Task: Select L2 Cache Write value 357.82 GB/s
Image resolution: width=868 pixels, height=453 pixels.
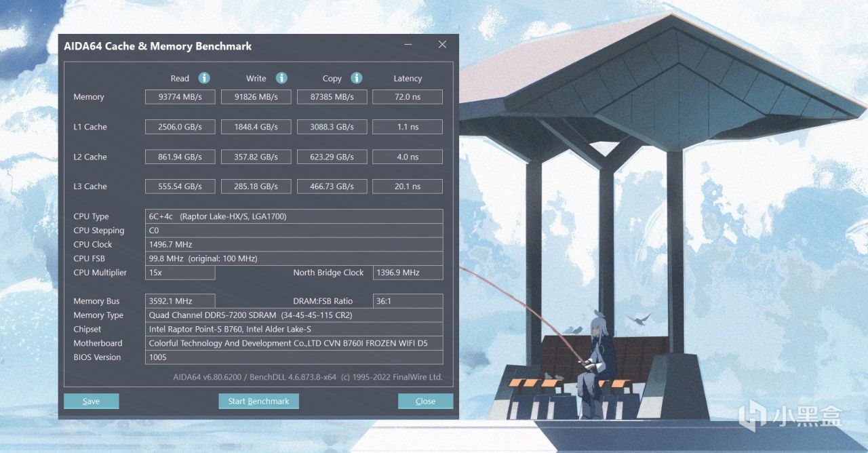Action: [256, 157]
